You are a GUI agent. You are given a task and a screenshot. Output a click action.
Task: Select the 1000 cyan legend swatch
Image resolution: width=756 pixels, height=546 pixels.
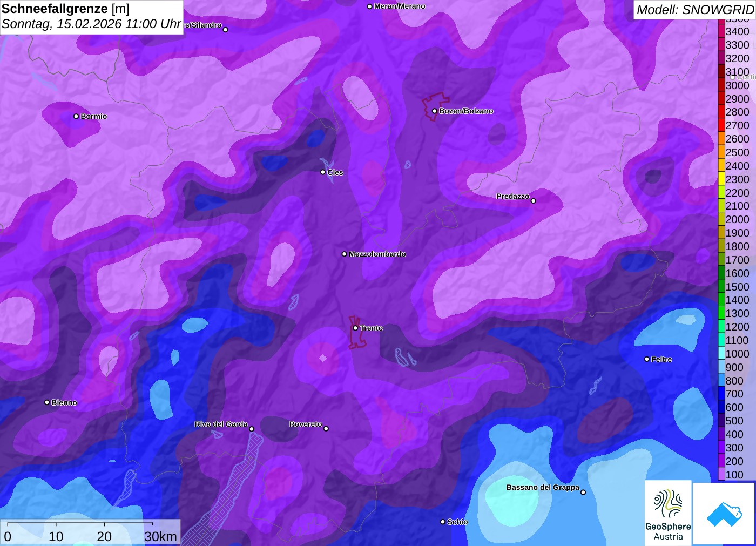[x=721, y=353]
